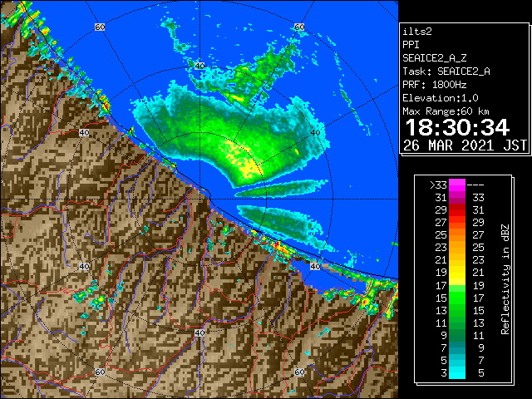Click the dark green 9–11 dBZ swatch
This screenshot has width=532, height=399.
pyautogui.click(x=457, y=335)
